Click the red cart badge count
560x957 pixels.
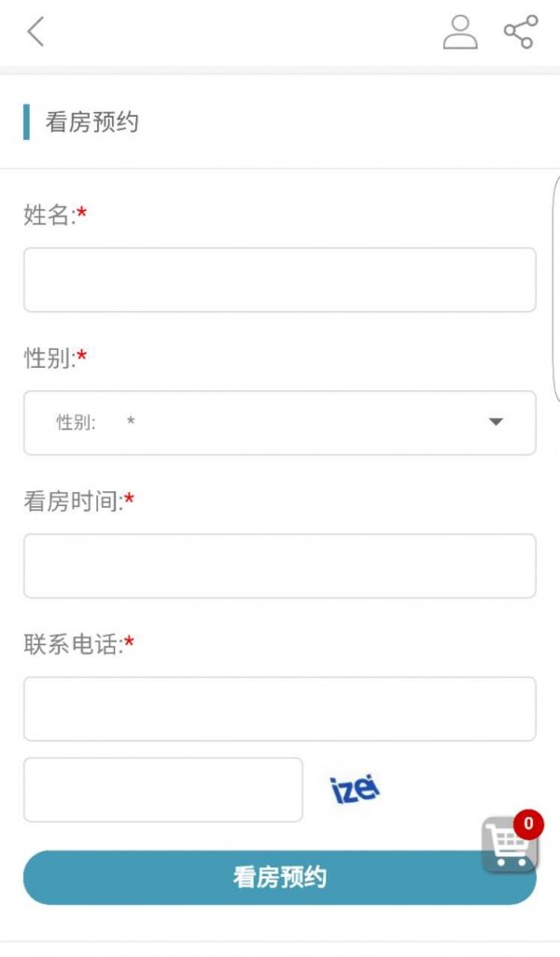[528, 823]
